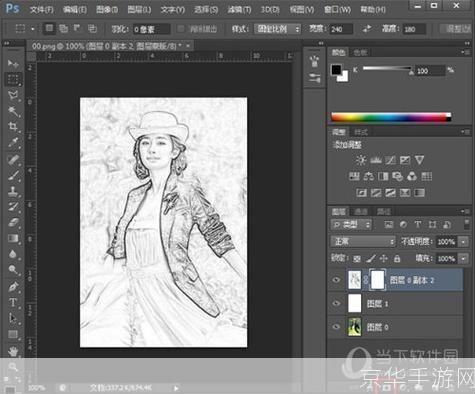Hide layer 图层 0
475x394 pixels.
336,327
